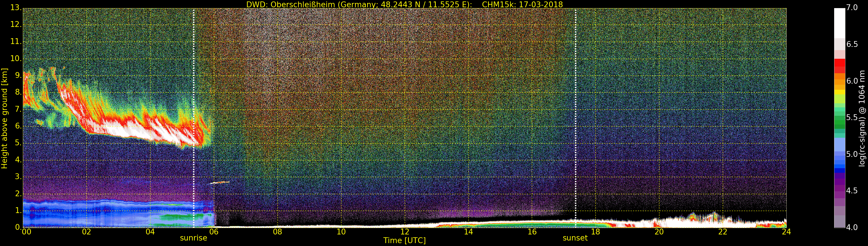Click the '2.' km height tick label
The width and height of the screenshot is (868, 246).
pyautogui.click(x=18, y=193)
